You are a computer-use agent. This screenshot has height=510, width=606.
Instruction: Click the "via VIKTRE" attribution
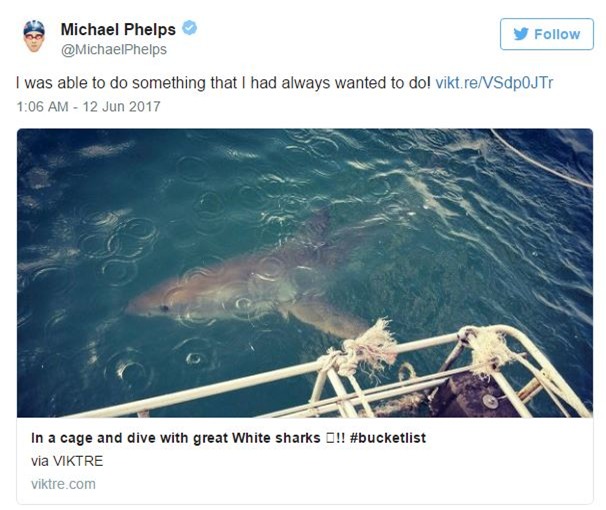click(x=62, y=459)
